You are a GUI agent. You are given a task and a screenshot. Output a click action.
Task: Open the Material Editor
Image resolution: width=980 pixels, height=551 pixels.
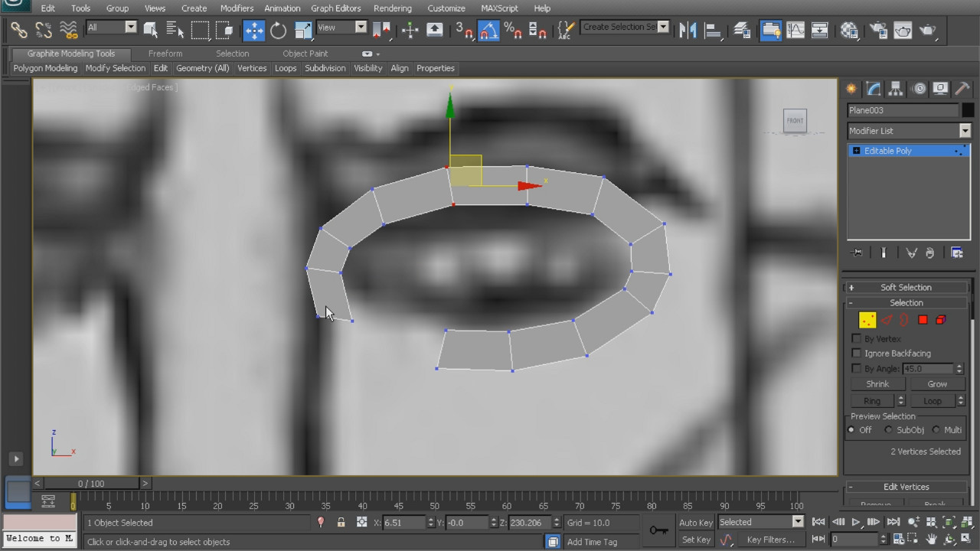[x=849, y=30]
